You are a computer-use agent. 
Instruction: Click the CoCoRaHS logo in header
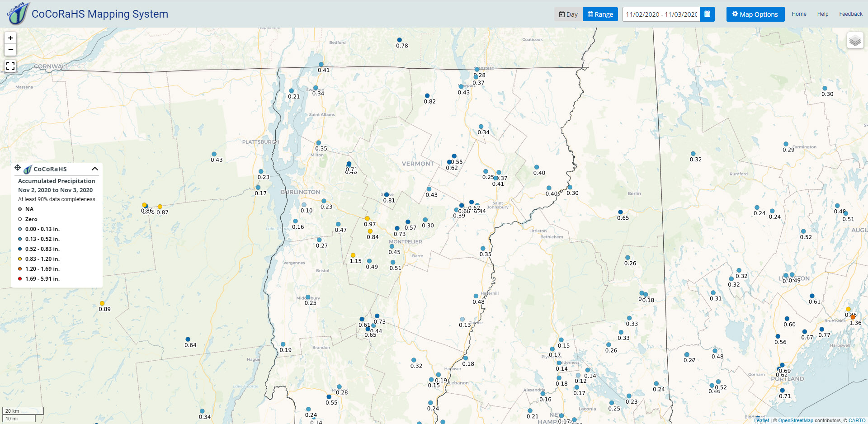(x=18, y=14)
